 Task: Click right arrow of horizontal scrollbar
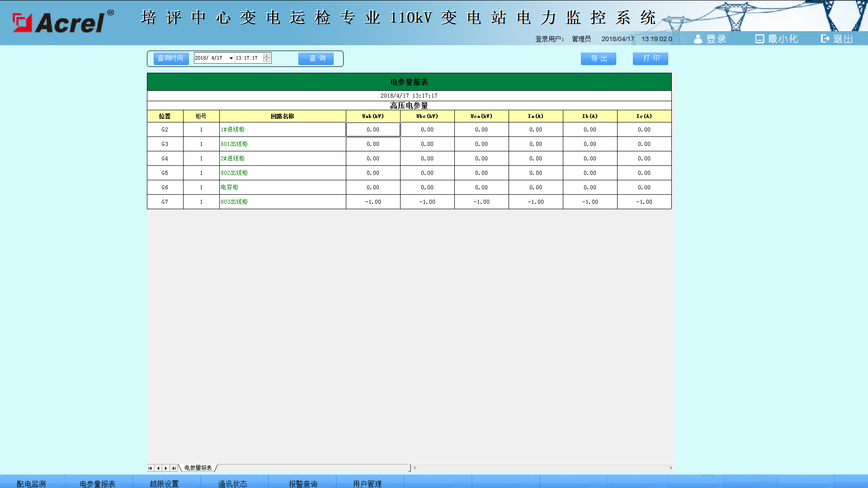[671, 468]
